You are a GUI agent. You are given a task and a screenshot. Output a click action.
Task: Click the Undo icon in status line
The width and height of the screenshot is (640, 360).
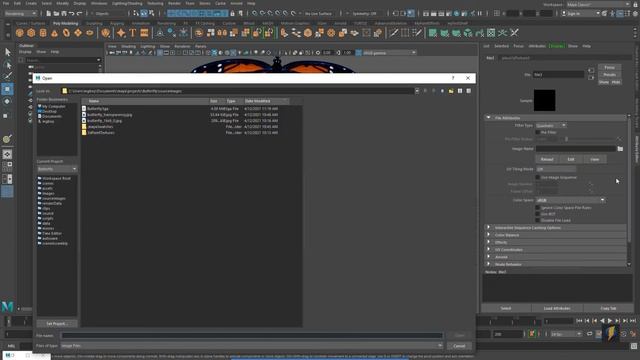[x=71, y=13]
